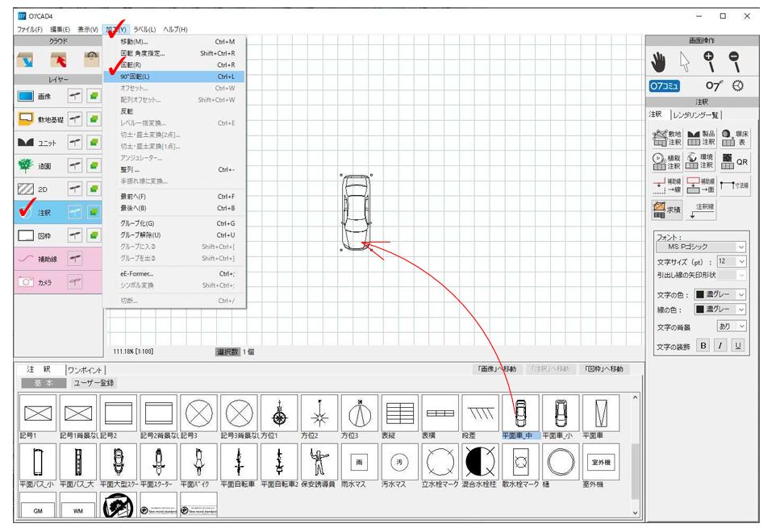Select the 注釈線 leader line tool
780x532 pixels.
[700, 210]
